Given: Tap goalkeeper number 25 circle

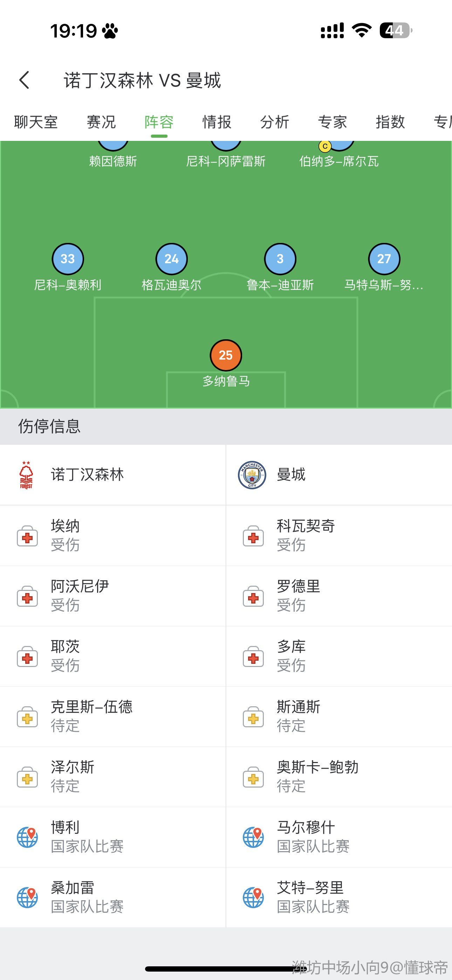Looking at the screenshot, I should (226, 355).
